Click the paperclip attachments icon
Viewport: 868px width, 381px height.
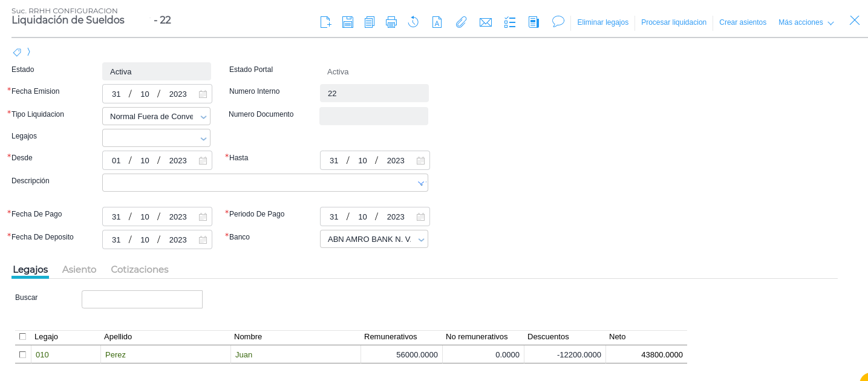(461, 22)
